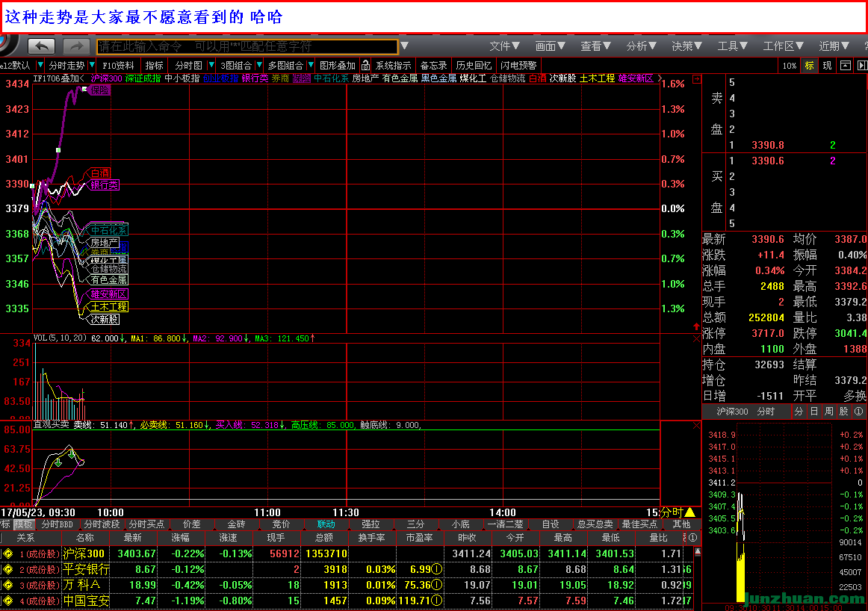Toggle the 深证成指 overlay in legend
The image size is (868, 611).
tap(143, 78)
